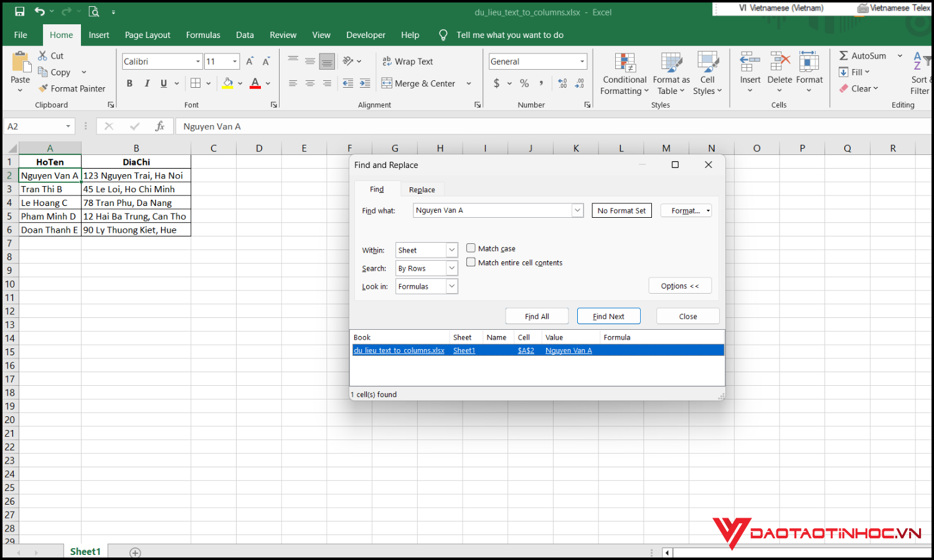
Task: Click Insert cells icon
Action: (x=750, y=62)
